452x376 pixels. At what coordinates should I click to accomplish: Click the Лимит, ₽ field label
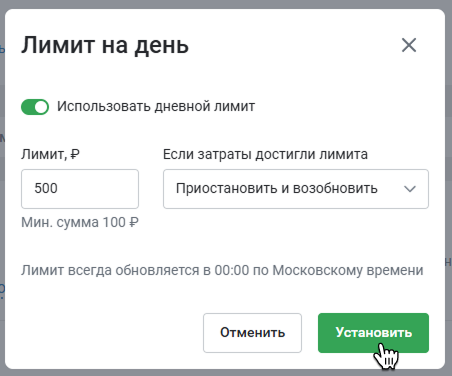tap(50, 154)
